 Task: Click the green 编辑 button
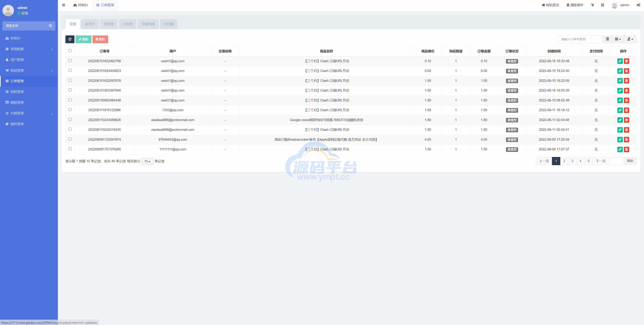coord(84,39)
